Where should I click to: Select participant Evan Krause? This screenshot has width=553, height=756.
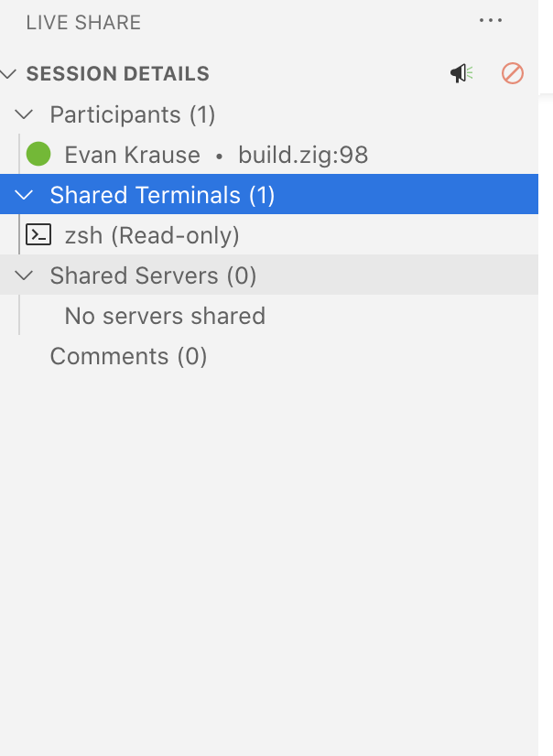pos(132,154)
